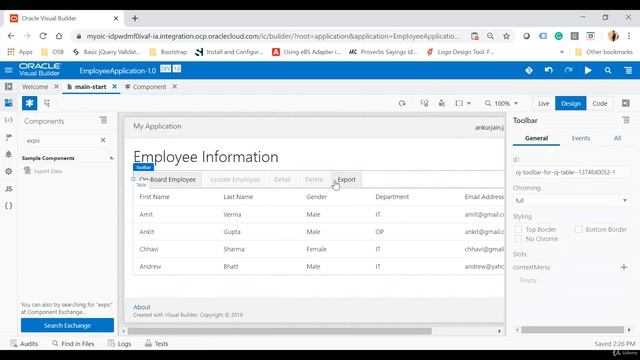Open the Settings gear sidebar icon
The image size is (640, 360).
click(9, 171)
